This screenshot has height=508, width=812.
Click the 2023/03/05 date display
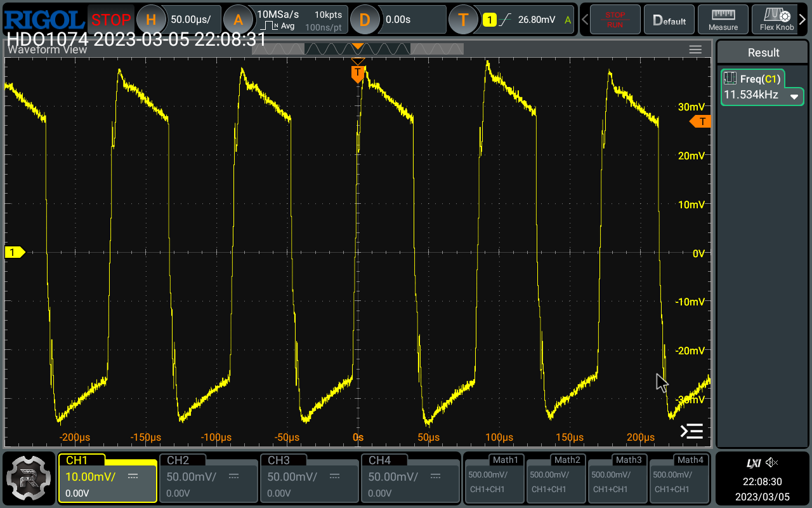click(763, 496)
